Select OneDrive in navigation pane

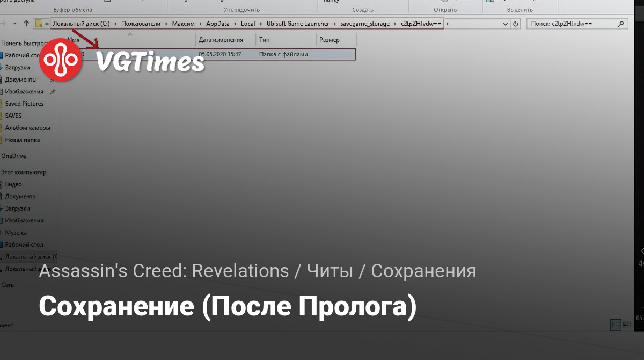tap(13, 156)
